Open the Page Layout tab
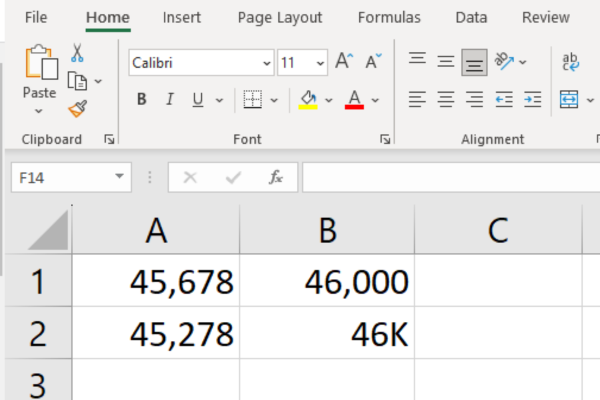This screenshot has height=400, width=600. tap(280, 18)
